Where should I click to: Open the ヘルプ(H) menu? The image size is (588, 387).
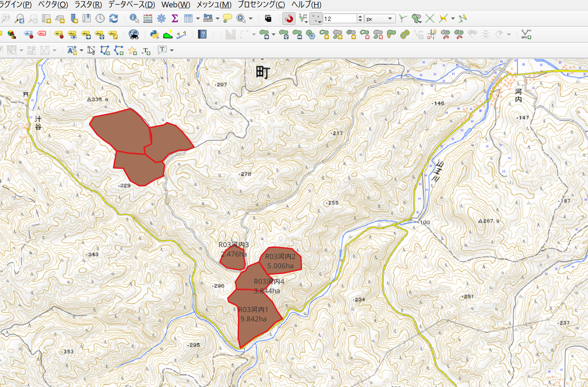click(306, 5)
